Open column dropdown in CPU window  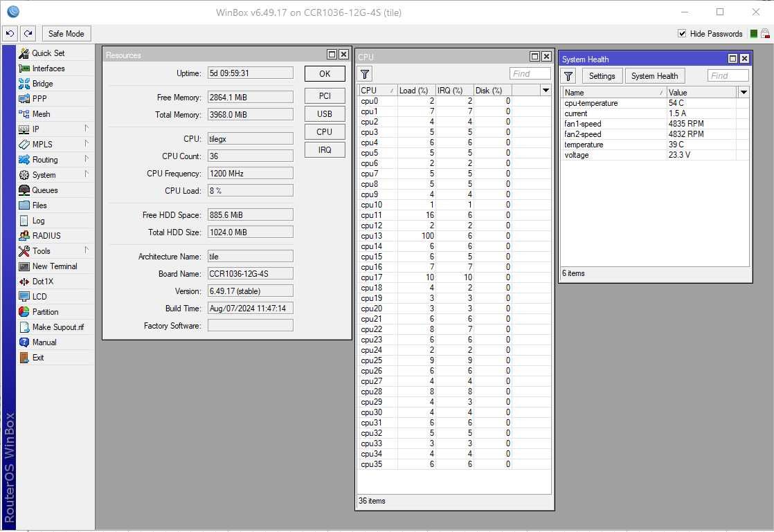[x=546, y=90]
